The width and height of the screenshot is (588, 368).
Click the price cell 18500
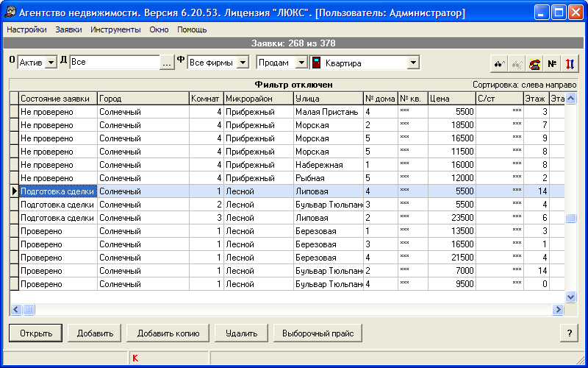[x=452, y=125]
